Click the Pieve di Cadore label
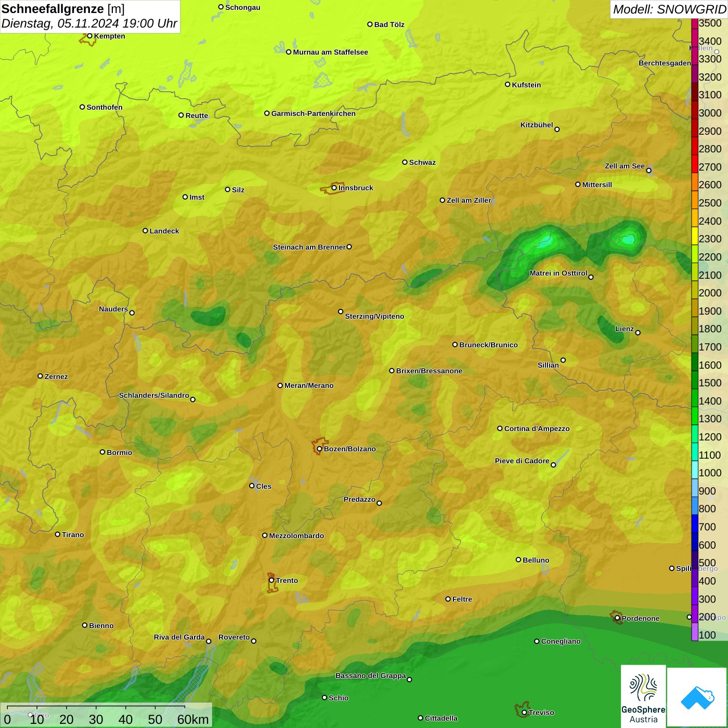 [522, 461]
